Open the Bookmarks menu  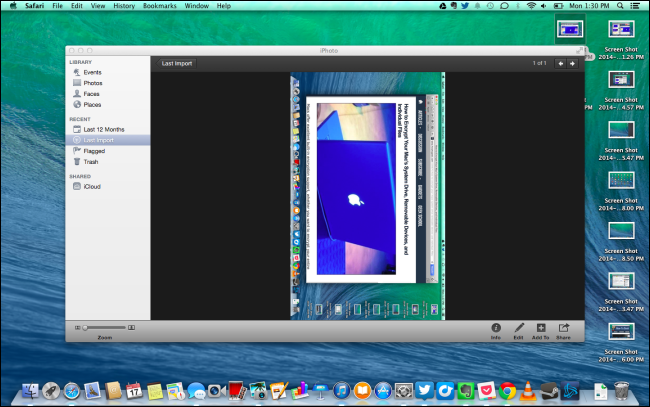pyautogui.click(x=160, y=6)
